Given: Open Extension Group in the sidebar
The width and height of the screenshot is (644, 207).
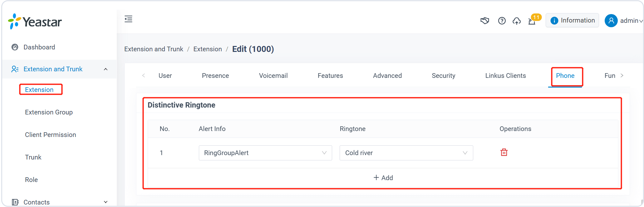Looking at the screenshot, I should pos(49,112).
